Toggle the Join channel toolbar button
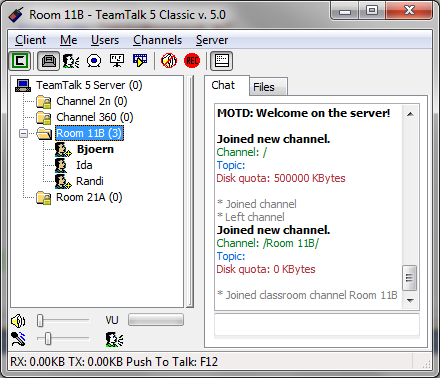The width and height of the screenshot is (440, 378). coord(49,61)
